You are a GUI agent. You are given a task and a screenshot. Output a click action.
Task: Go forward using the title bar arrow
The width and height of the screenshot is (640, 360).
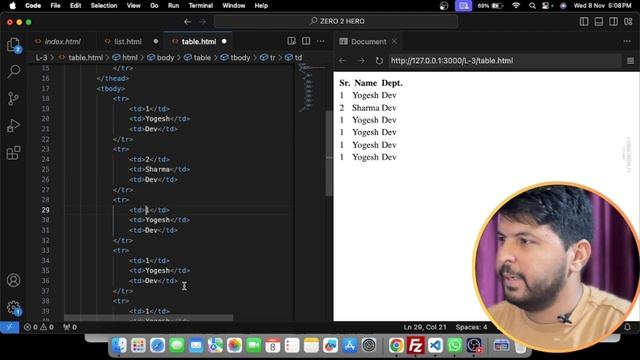click(x=202, y=21)
